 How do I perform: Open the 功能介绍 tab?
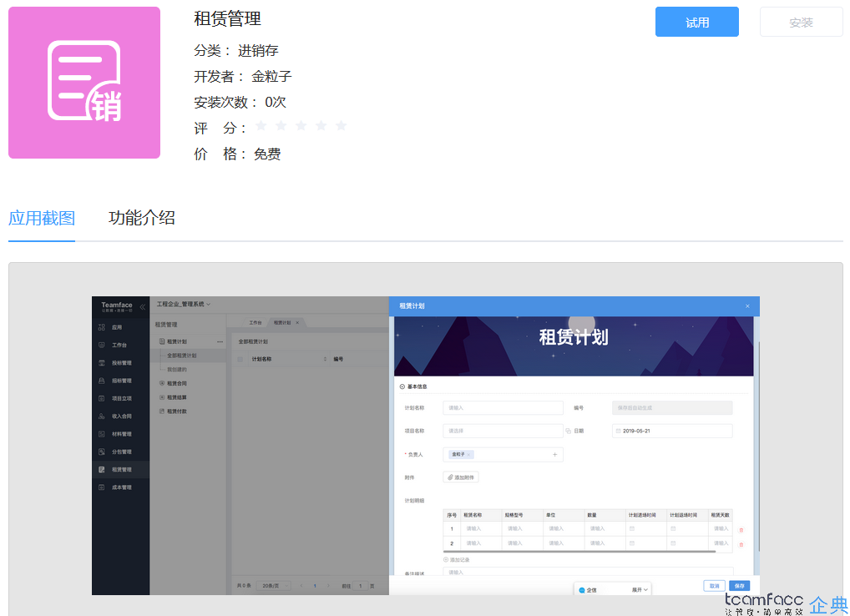[x=141, y=218]
